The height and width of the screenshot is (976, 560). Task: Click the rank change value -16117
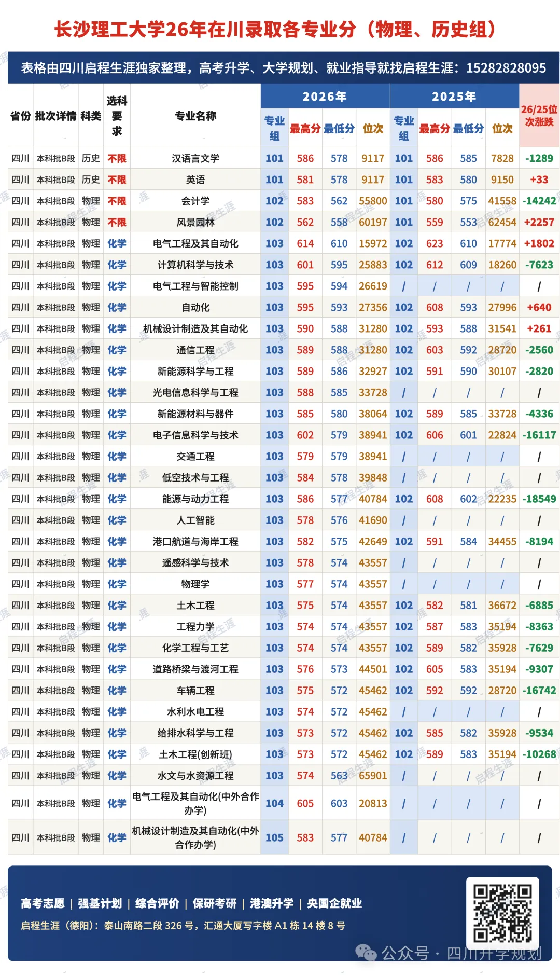[x=539, y=435]
